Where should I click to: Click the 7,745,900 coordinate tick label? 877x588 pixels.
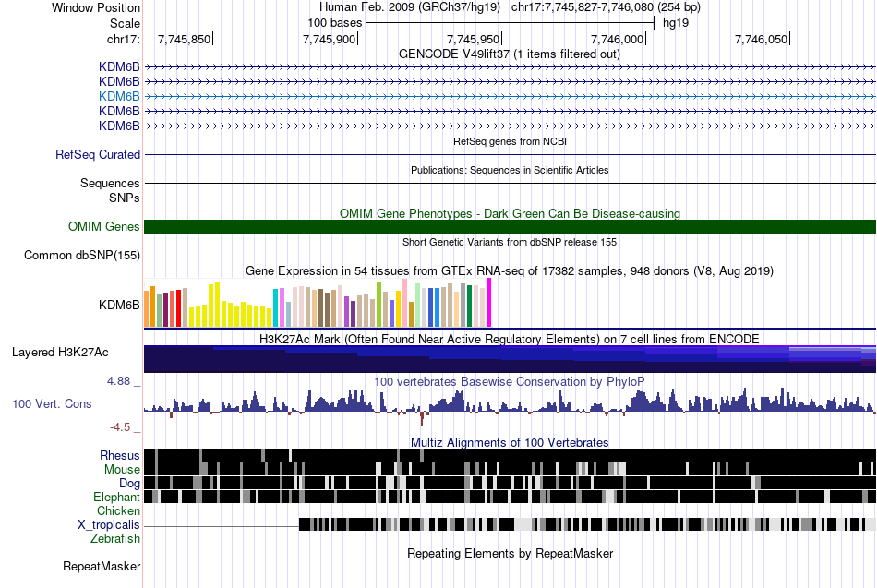coord(330,39)
